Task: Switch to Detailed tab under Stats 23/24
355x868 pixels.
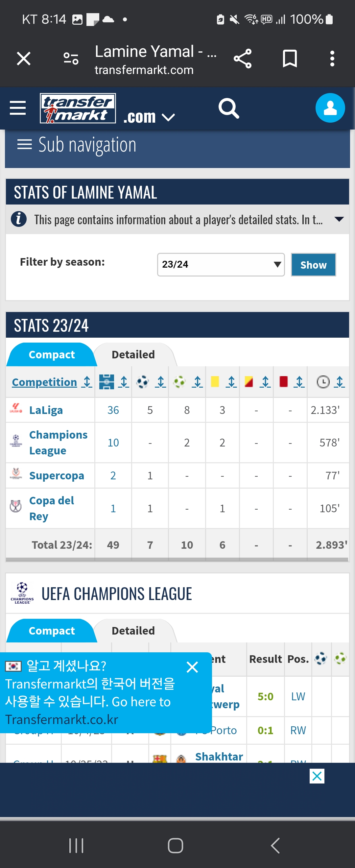Action: tap(133, 354)
